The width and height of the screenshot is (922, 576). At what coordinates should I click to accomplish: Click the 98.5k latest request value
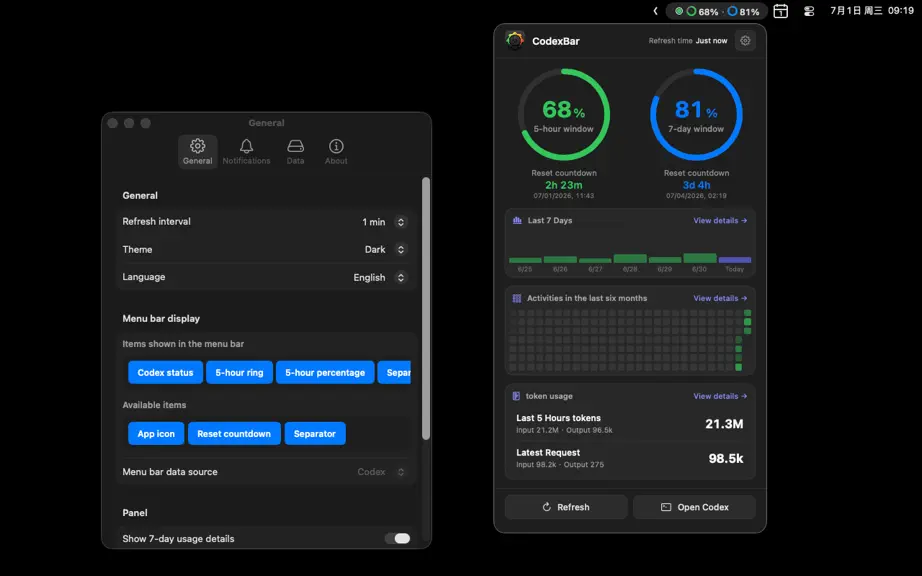[726, 458]
